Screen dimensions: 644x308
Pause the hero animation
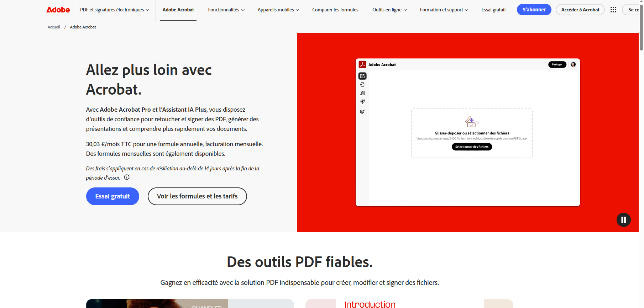623,220
